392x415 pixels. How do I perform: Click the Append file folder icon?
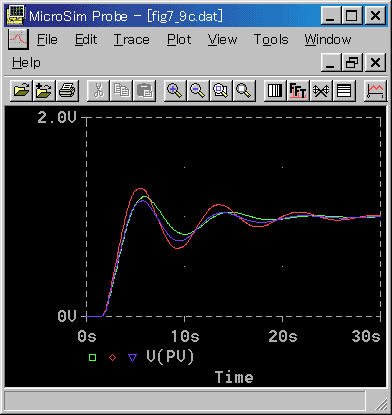(44, 90)
